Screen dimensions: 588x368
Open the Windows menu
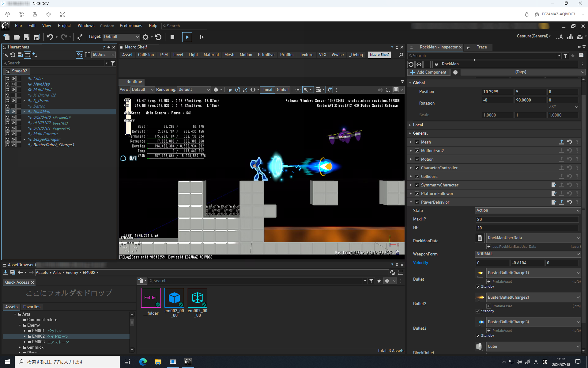coord(86,26)
